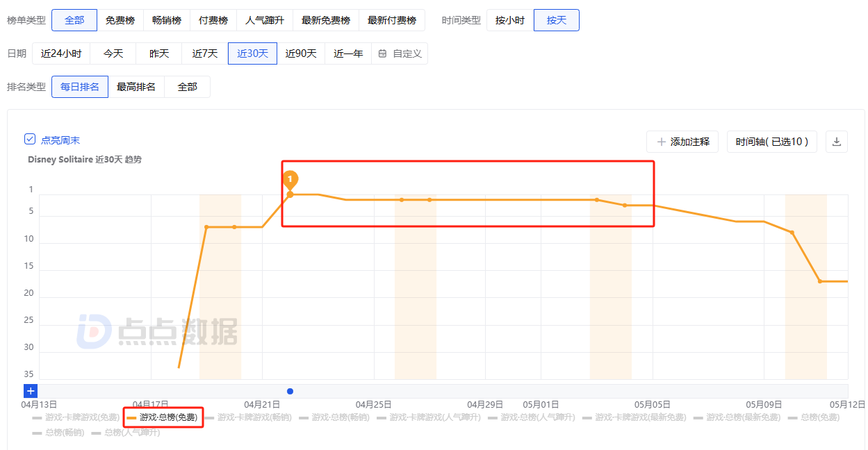This screenshot has height=450, width=868.
Task: Select the 近一年 date filter
Action: (347, 53)
